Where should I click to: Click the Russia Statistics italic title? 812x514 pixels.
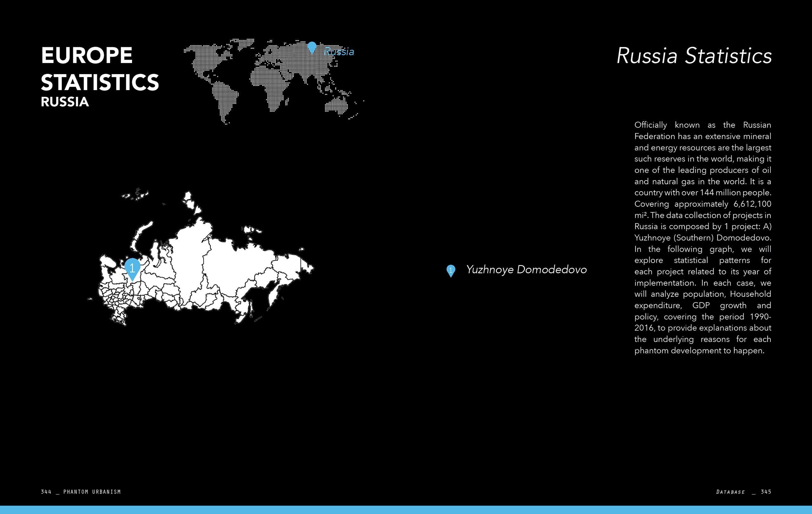[x=694, y=55]
